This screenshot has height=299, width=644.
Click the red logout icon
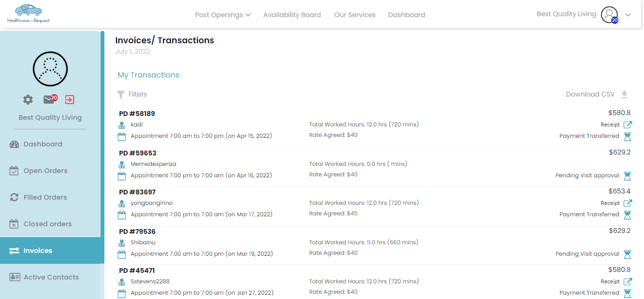pos(70,99)
